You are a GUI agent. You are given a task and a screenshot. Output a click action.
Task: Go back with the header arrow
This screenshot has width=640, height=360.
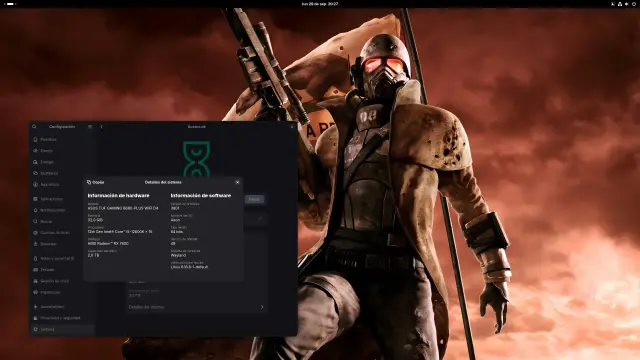point(102,127)
